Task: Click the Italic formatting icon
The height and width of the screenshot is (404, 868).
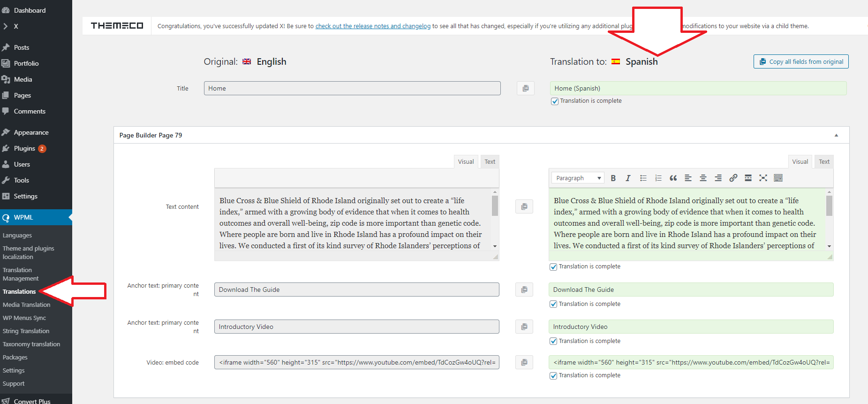Action: [628, 178]
